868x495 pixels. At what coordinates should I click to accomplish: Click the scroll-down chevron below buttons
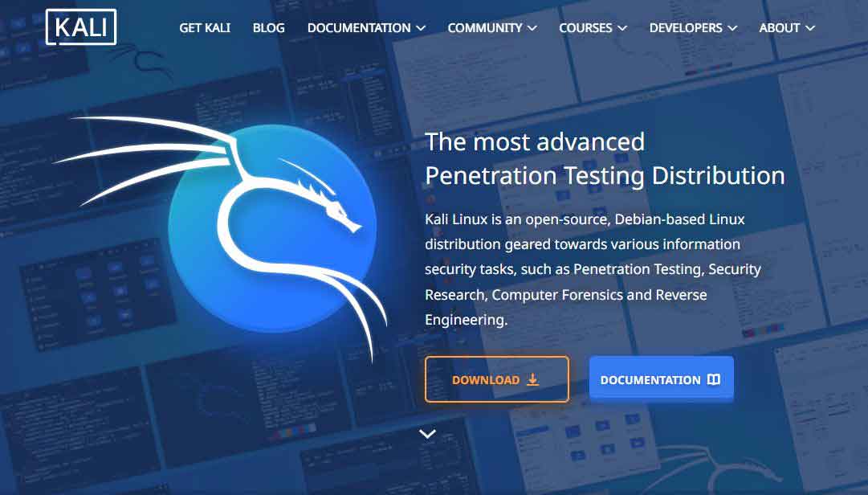click(427, 434)
